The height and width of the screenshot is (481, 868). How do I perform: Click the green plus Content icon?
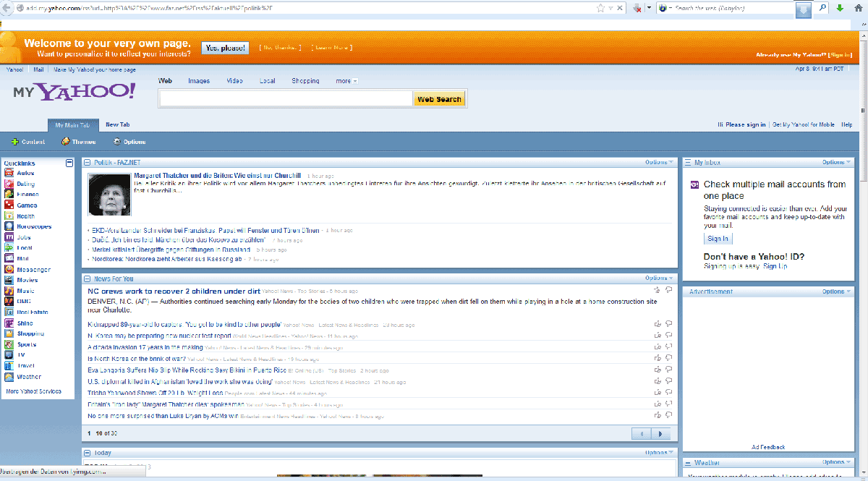click(x=14, y=142)
